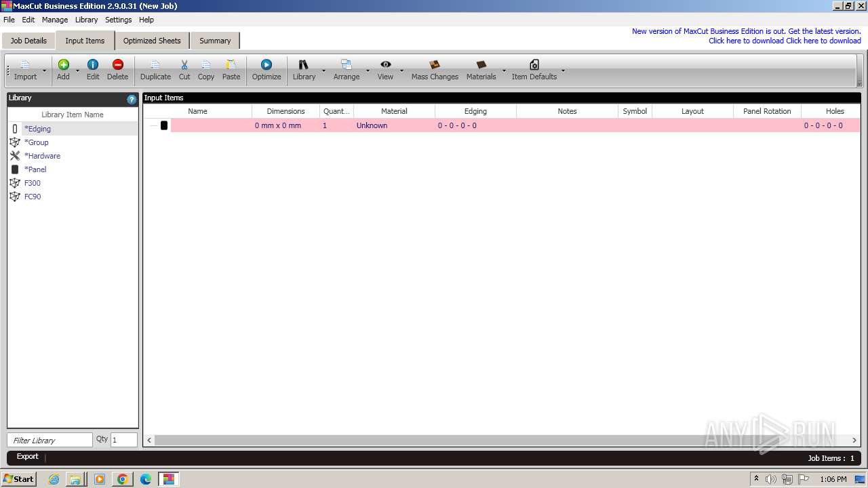Click the 0 mm x 0 mm dimensions cell
This screenshot has height=488, width=868.
tap(285, 125)
